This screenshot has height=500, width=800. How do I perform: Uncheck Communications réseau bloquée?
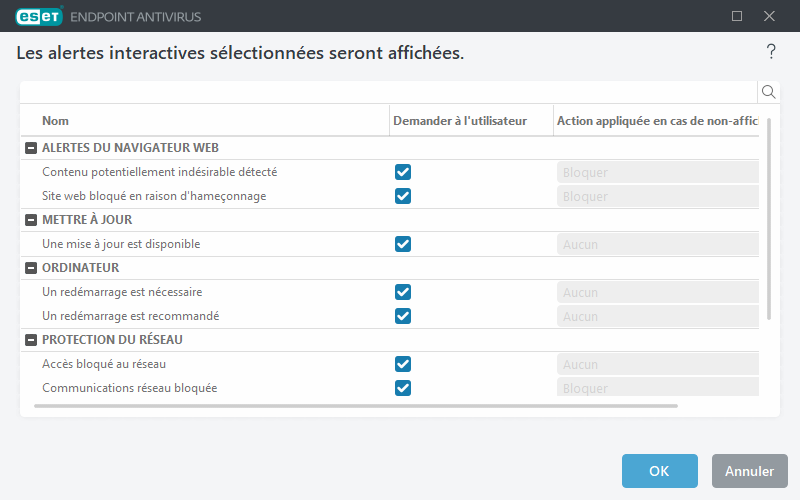point(403,388)
